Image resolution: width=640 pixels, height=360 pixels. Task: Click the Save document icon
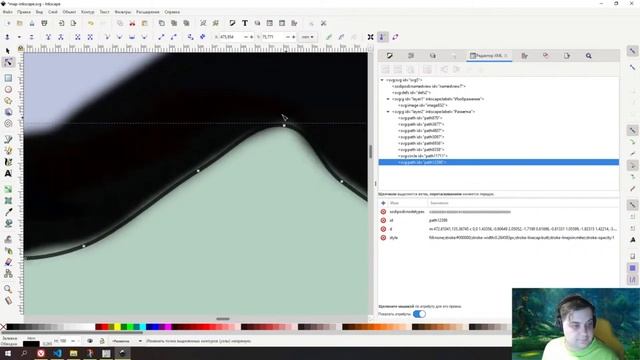32,24
